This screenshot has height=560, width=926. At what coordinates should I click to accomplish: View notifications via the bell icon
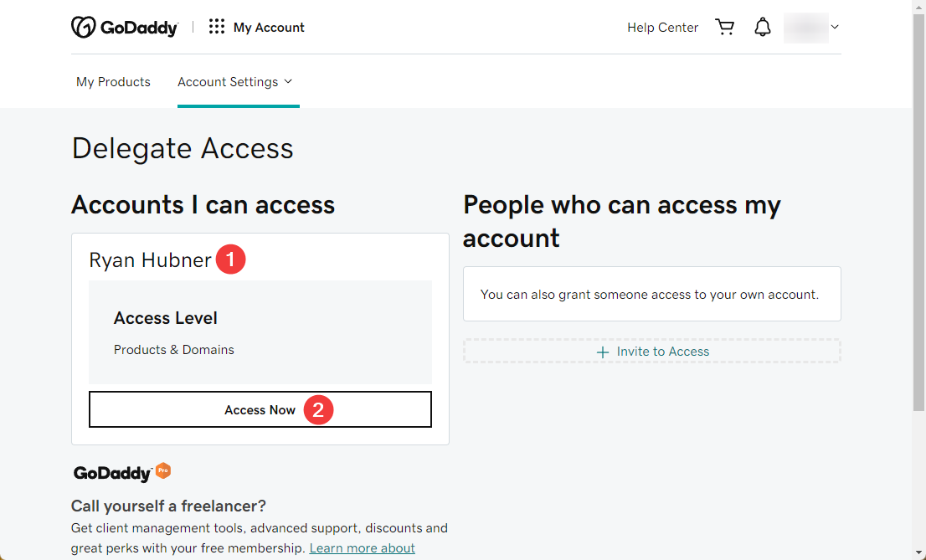(763, 27)
